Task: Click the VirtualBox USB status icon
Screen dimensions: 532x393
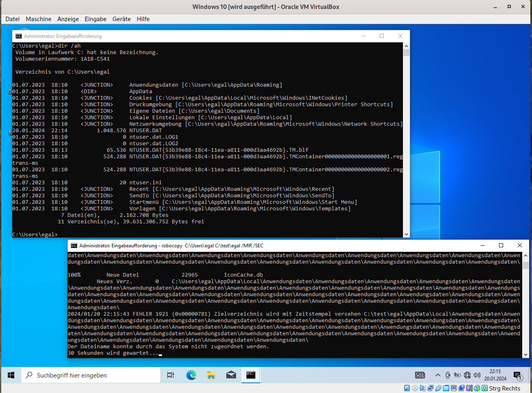Action: 438,388
